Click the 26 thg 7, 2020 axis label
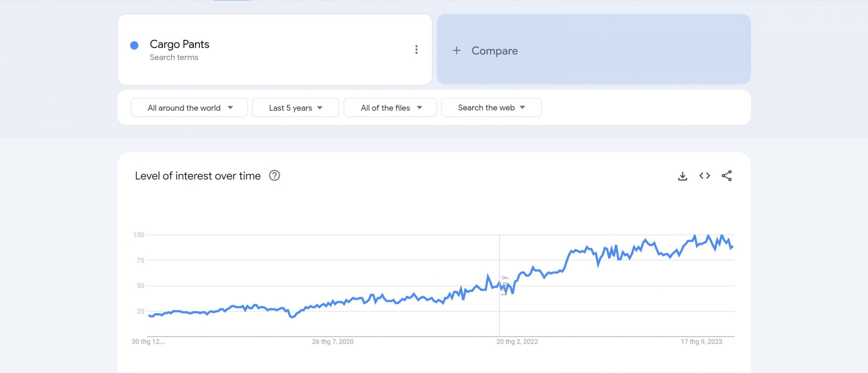This screenshot has width=868, height=373. click(333, 342)
